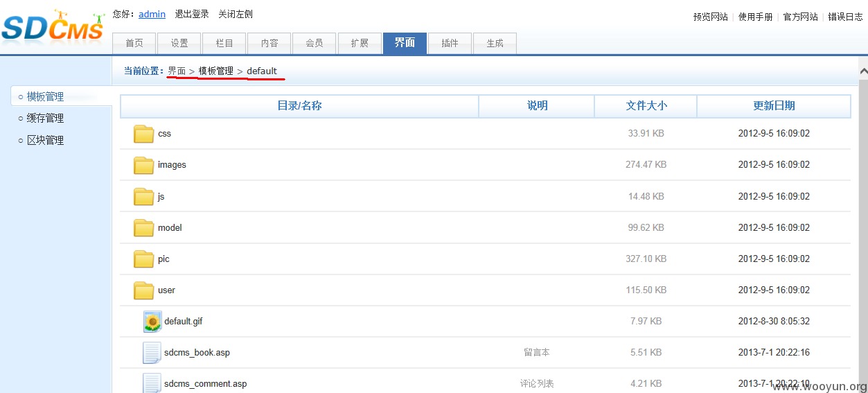Click the user folder name
Image resolution: width=868 pixels, height=393 pixels.
(x=166, y=290)
